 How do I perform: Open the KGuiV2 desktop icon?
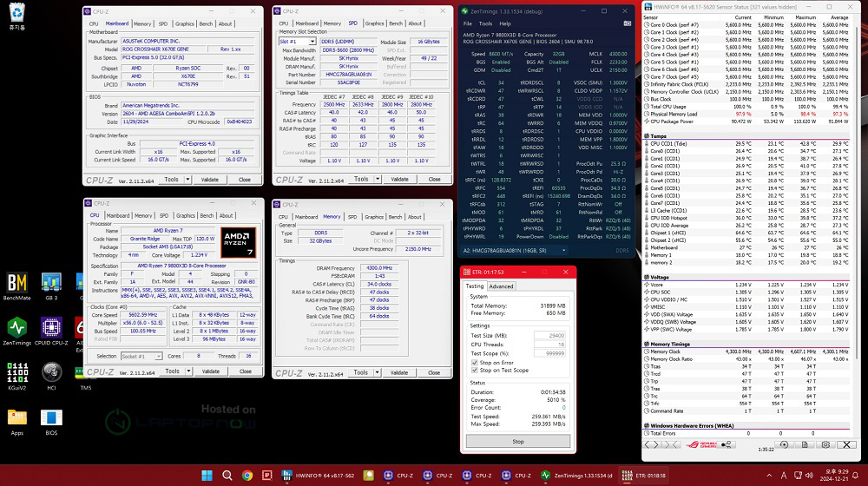click(x=17, y=374)
